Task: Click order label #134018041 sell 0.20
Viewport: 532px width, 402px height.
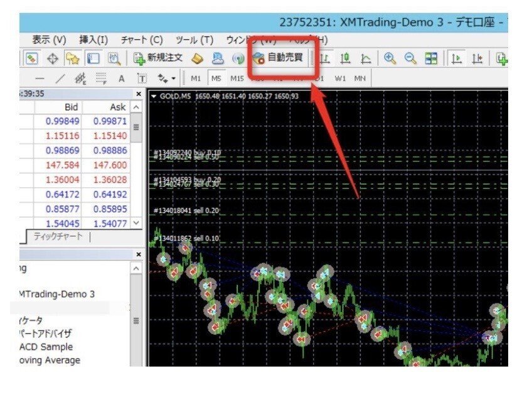Action: click(186, 210)
